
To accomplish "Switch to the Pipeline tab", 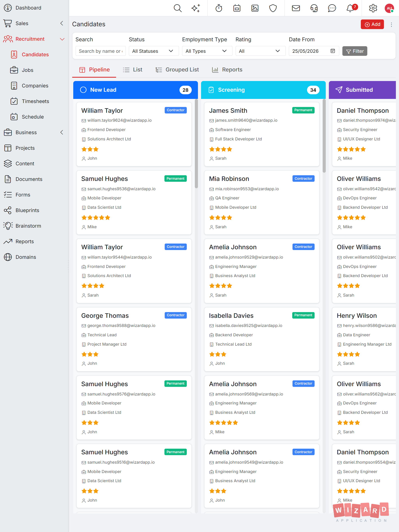I will pyautogui.click(x=94, y=70).
